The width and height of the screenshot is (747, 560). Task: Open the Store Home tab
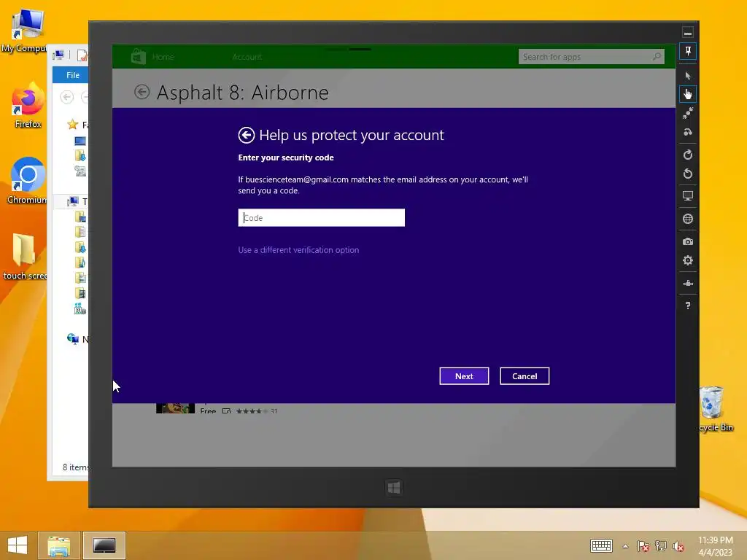pos(163,57)
